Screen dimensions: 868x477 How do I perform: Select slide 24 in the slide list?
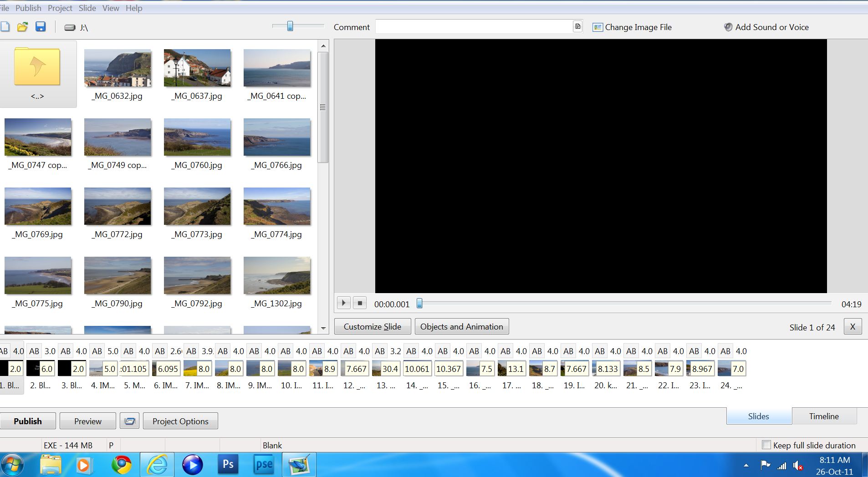coord(731,369)
